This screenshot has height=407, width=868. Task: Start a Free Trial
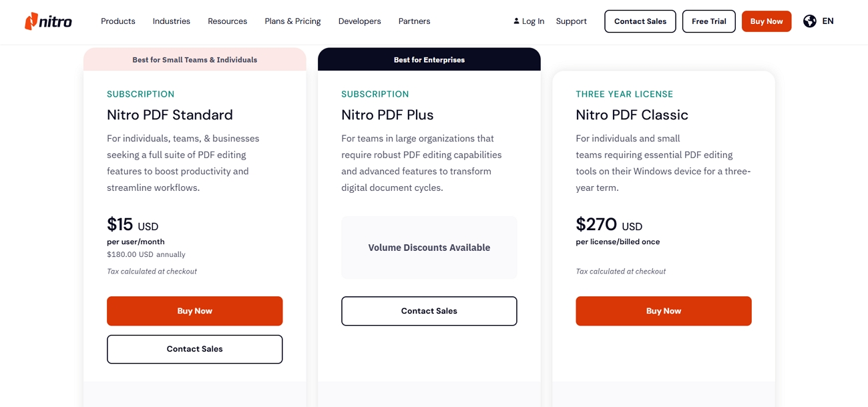(x=709, y=21)
